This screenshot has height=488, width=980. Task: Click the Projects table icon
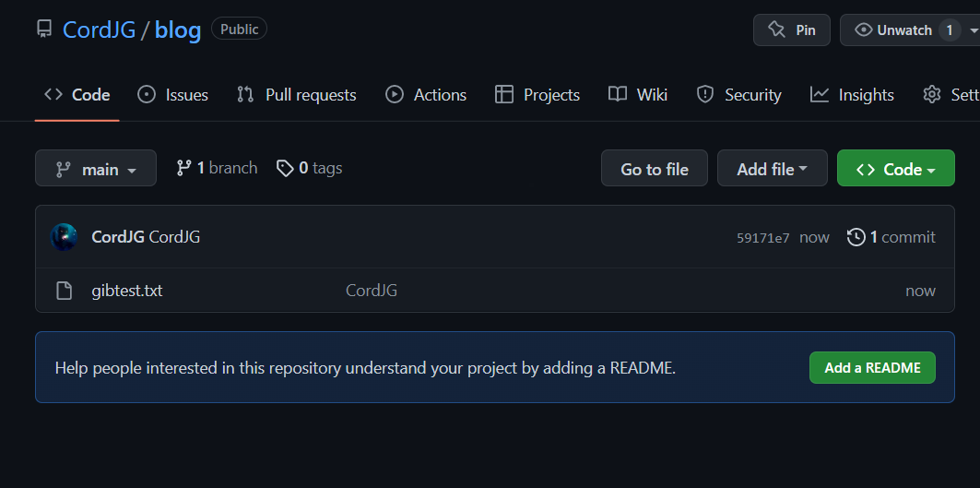coord(503,95)
